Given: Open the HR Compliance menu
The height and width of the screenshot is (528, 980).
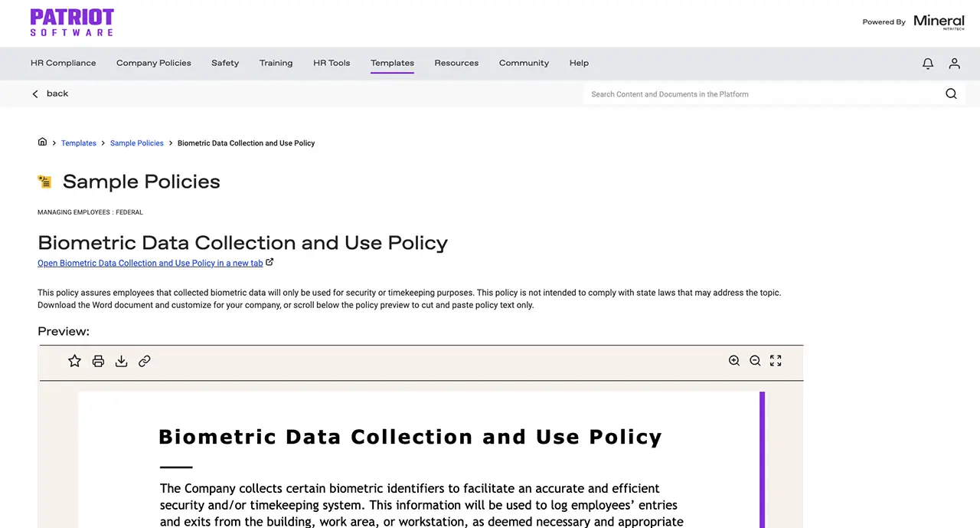Looking at the screenshot, I should click(x=64, y=63).
